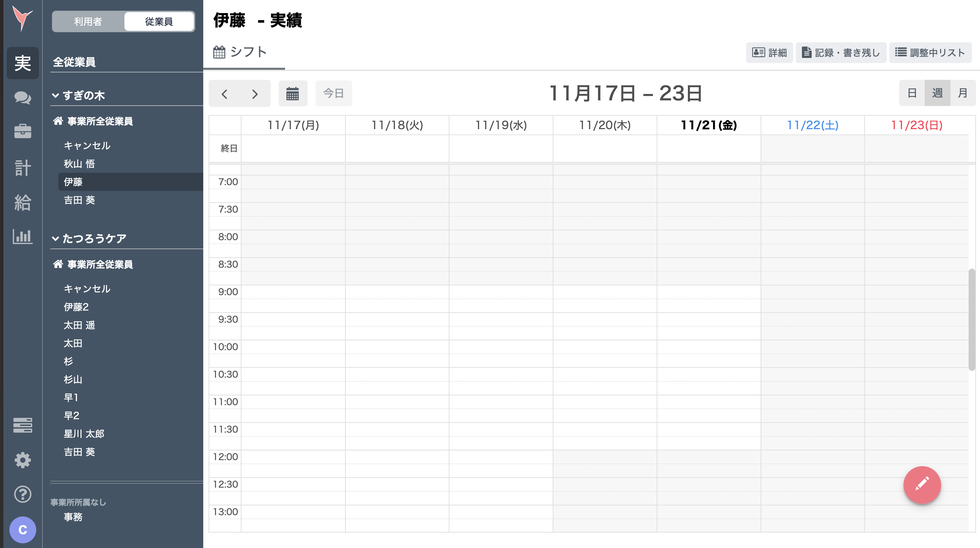Switch to 日 (day) calendar view
The image size is (980, 548).
point(912,93)
